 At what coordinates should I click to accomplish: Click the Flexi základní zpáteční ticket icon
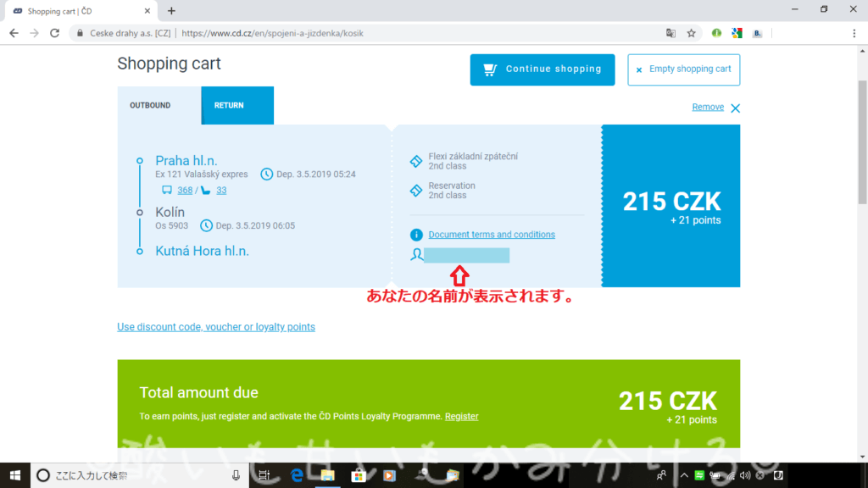415,161
